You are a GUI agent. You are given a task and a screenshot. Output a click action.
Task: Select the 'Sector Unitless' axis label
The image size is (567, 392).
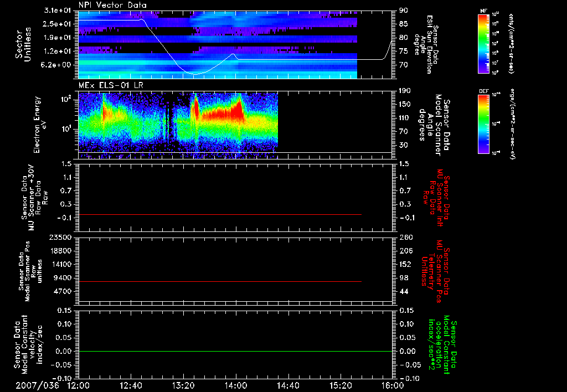click(23, 44)
